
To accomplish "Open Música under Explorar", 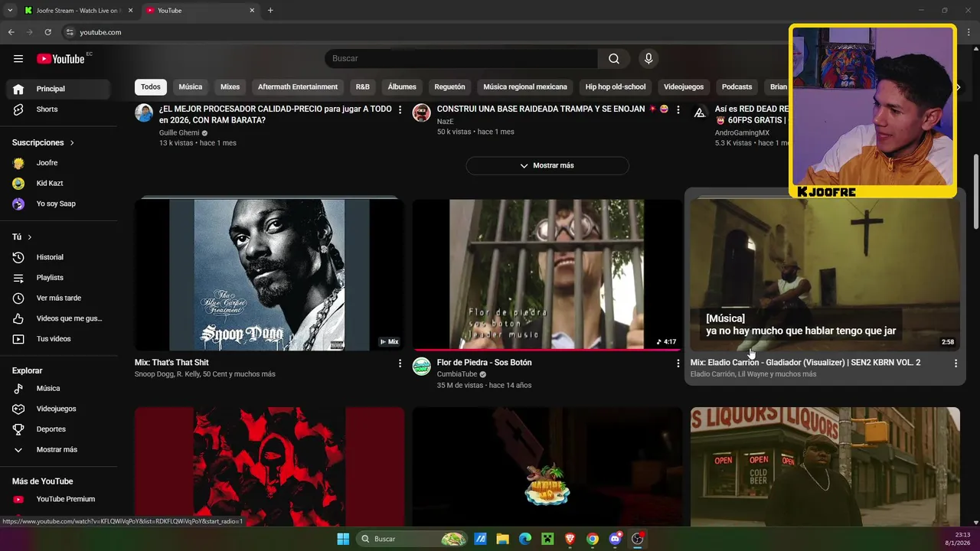I will coord(59,388).
